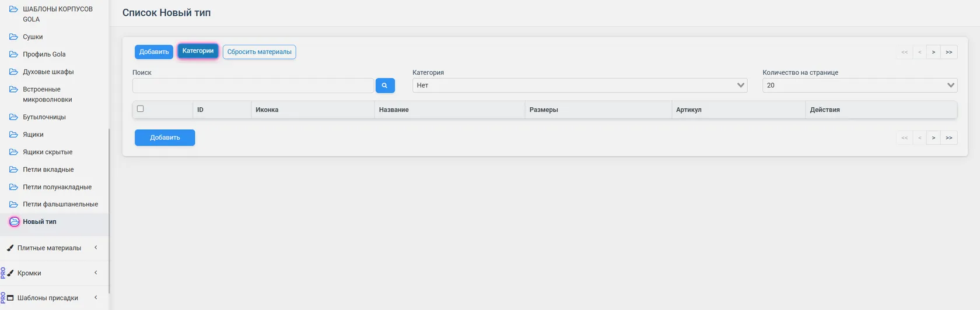Go to first page in top pagination
Image resolution: width=980 pixels, height=310 pixels.
905,52
